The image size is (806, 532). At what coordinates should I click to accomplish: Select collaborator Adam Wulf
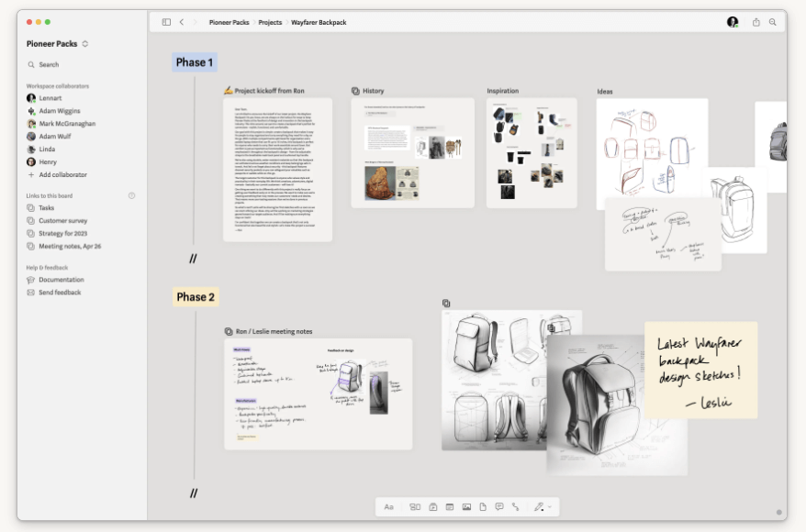pyautogui.click(x=49, y=137)
